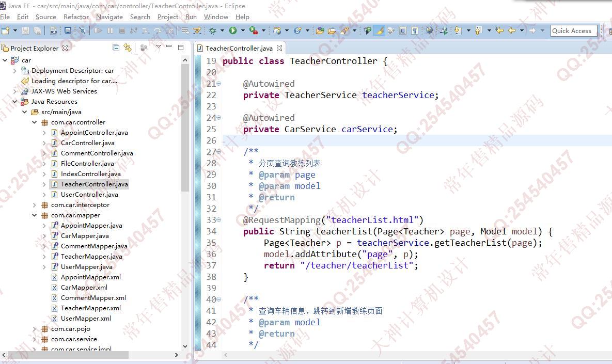The image size is (612, 364).
Task: Open the Search menu
Action: pos(140,17)
